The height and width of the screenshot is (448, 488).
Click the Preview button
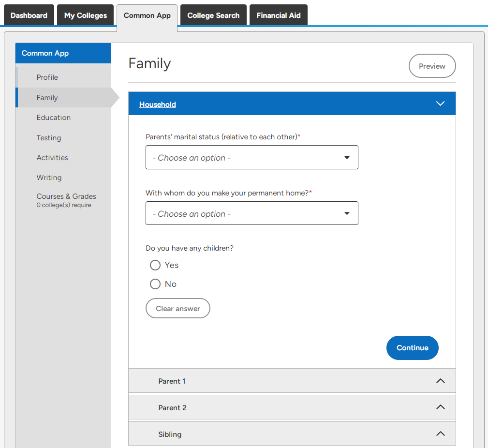pyautogui.click(x=432, y=66)
